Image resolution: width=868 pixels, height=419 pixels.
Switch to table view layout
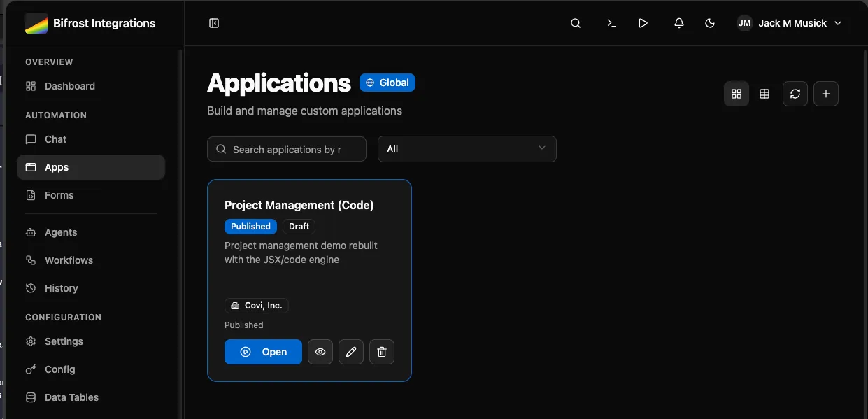pyautogui.click(x=764, y=94)
